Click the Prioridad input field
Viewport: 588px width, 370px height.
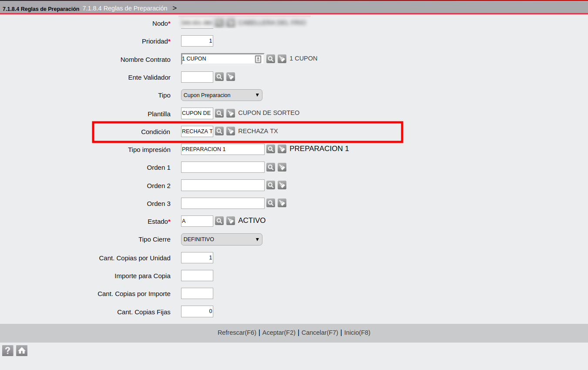pos(197,41)
